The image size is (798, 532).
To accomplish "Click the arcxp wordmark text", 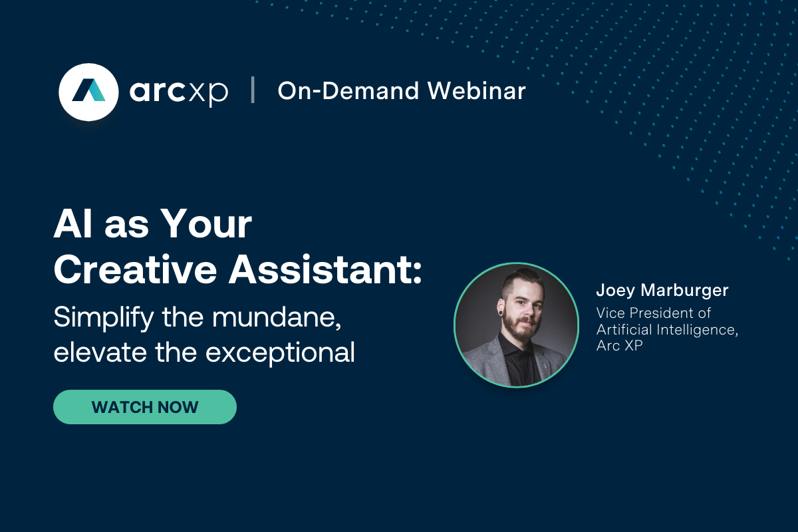I will click(x=178, y=92).
